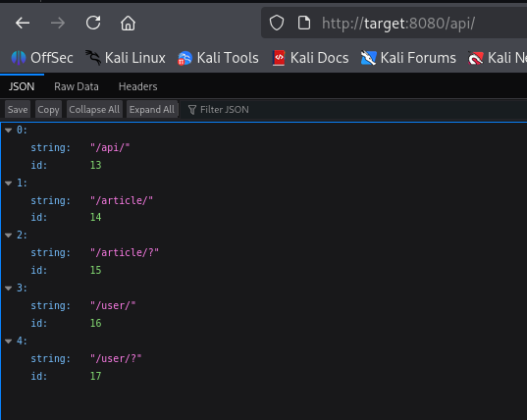Show site information via the page icon
Screen dimensions: 527x420
click(x=304, y=23)
